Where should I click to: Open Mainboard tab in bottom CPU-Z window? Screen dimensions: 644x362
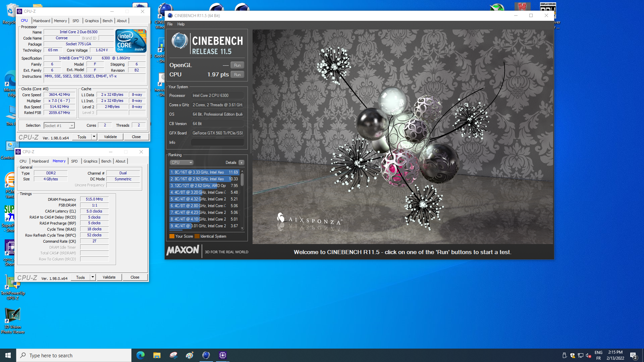coord(40,161)
